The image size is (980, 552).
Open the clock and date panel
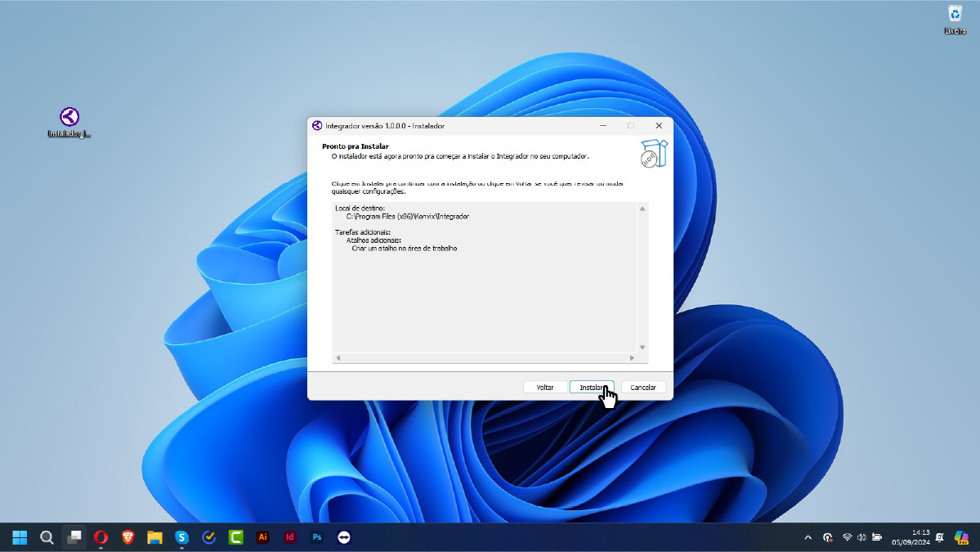click(x=911, y=537)
